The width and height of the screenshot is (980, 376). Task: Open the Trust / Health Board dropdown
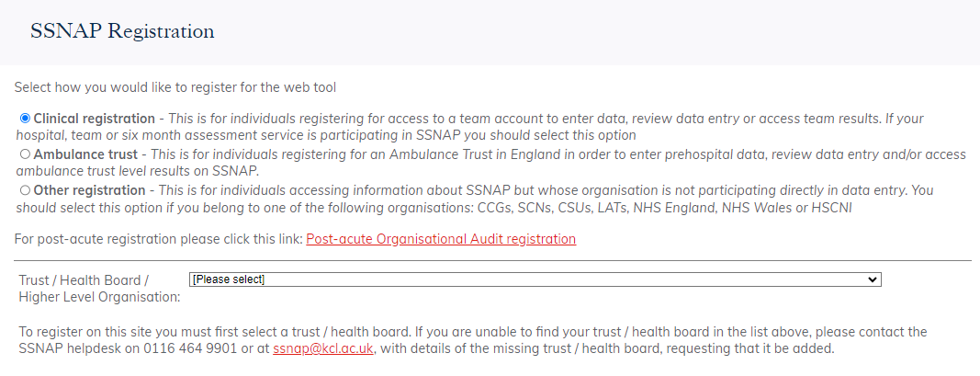pos(533,279)
